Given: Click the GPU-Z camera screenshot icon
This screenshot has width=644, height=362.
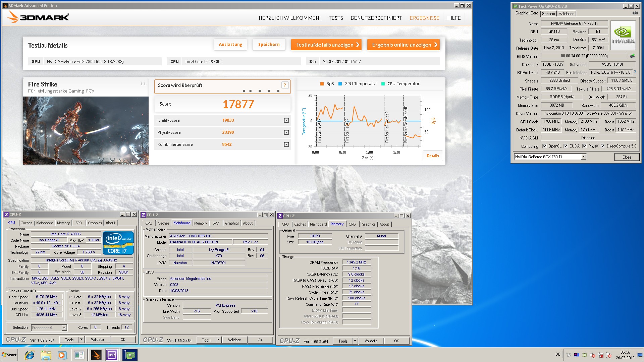Looking at the screenshot, I should (x=635, y=13).
